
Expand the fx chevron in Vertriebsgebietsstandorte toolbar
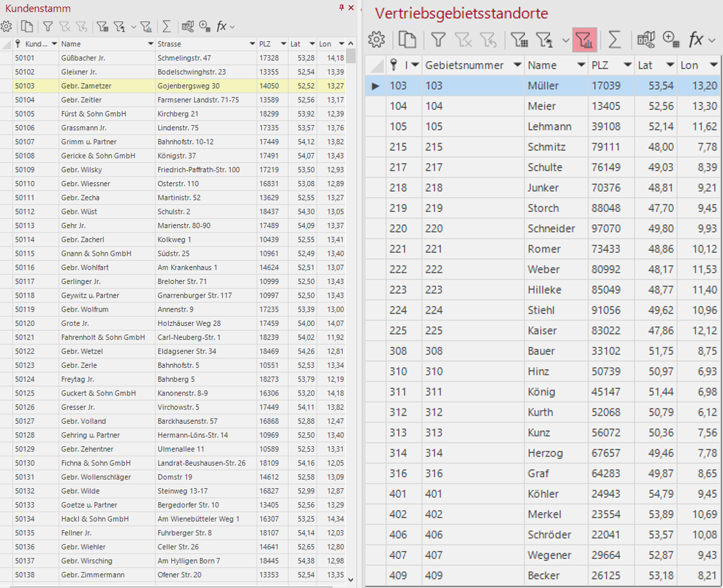[711, 40]
